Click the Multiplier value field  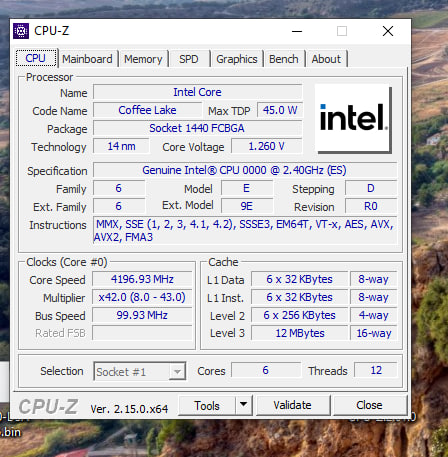coord(142,297)
